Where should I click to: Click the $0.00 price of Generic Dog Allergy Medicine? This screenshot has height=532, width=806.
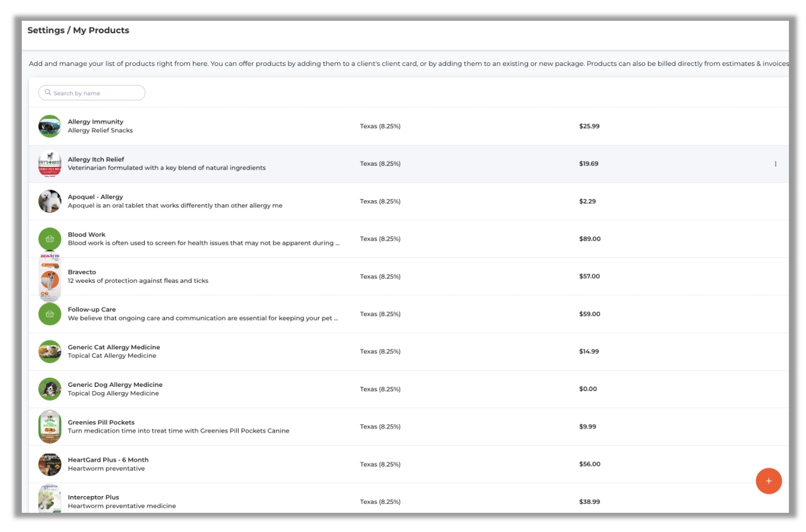(588, 389)
